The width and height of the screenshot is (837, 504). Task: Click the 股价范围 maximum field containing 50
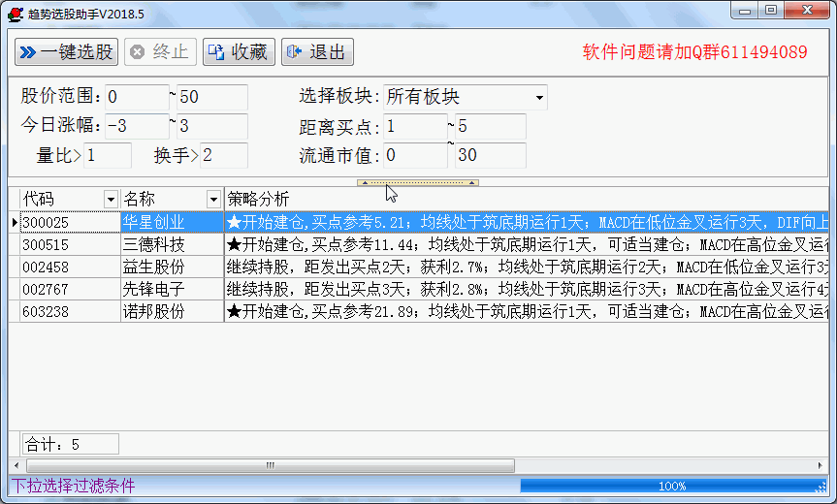[212, 97]
